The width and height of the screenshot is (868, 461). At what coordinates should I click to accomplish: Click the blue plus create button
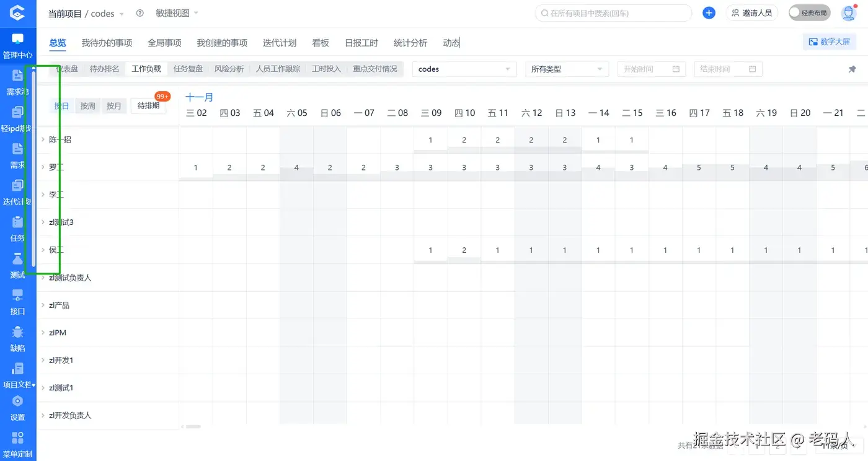709,13
